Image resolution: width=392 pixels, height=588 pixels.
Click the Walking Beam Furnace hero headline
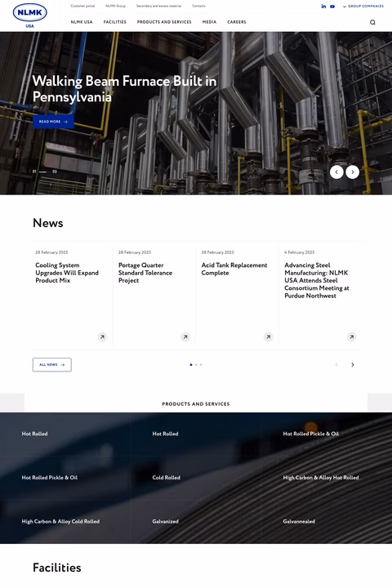pos(124,89)
